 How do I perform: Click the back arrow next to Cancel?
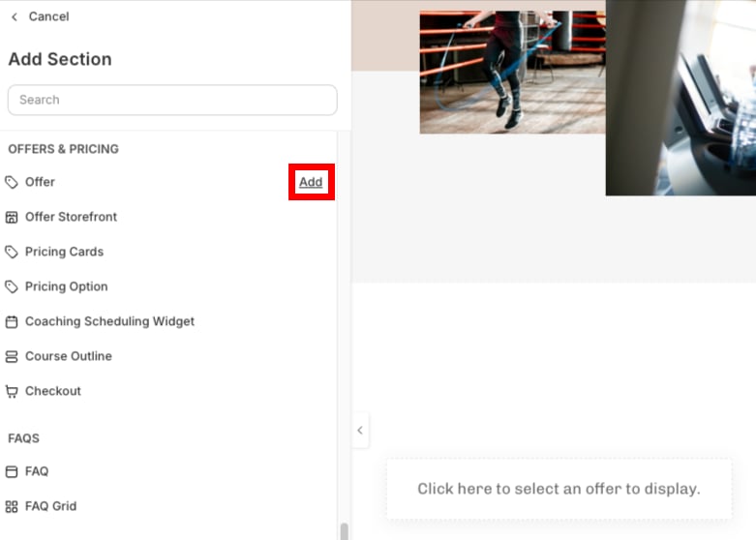point(15,16)
